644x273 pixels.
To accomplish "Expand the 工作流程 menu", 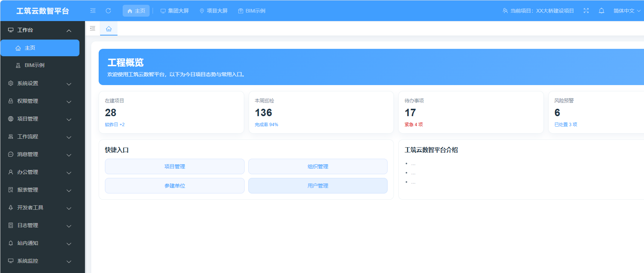I will [x=69, y=137].
